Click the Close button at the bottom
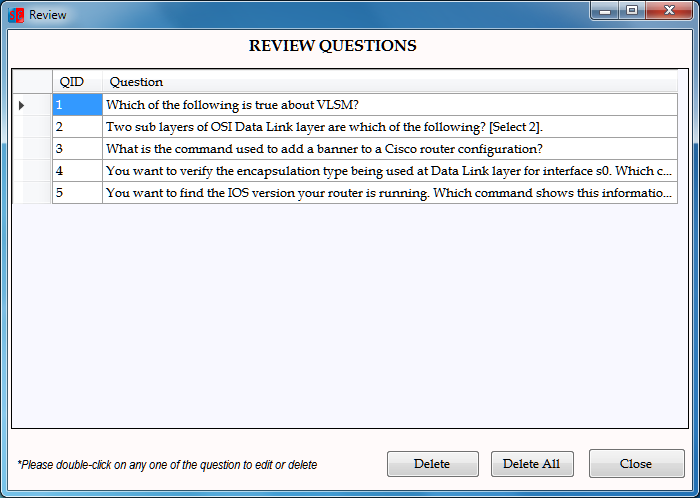 (x=636, y=464)
